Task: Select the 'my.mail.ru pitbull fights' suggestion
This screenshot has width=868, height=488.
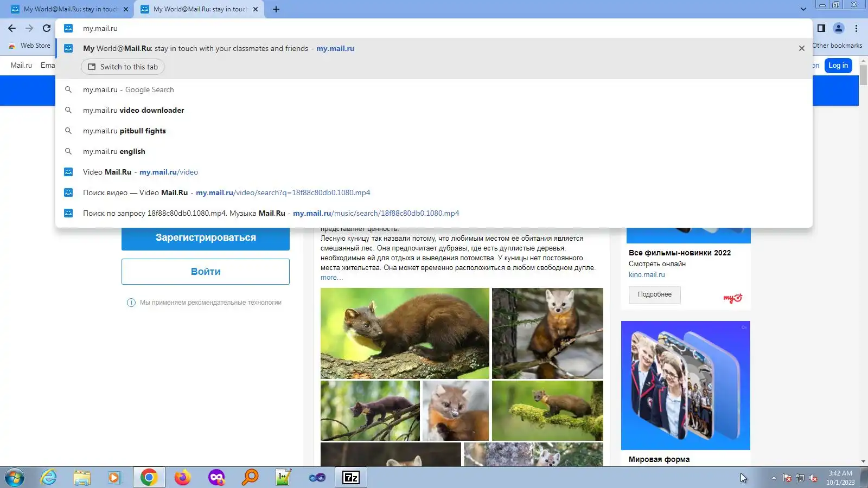Action: pos(434,131)
